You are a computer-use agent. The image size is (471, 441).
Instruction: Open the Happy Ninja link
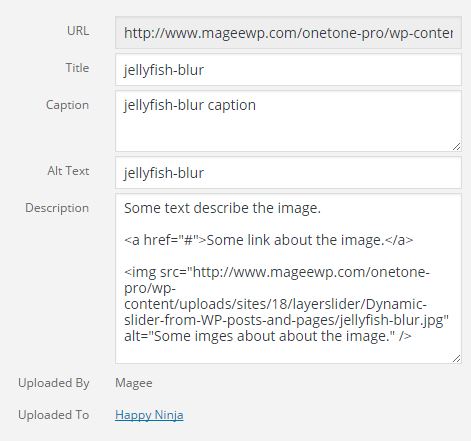pos(149,415)
